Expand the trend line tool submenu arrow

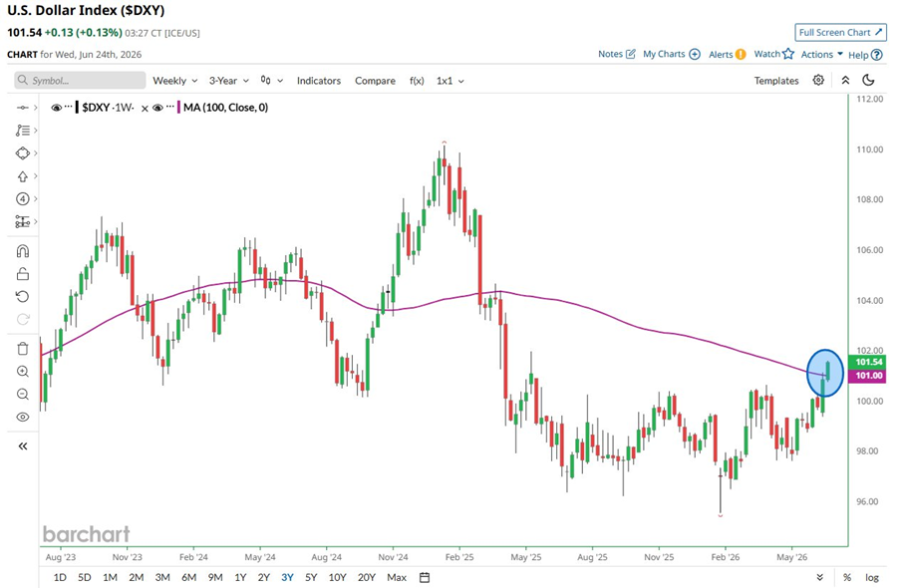pyautogui.click(x=36, y=108)
